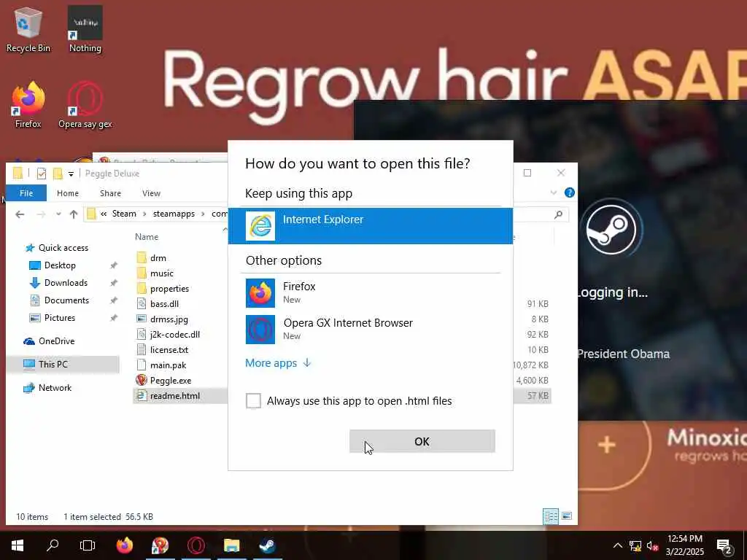
Task: Select drmss.jpg file
Action: (169, 319)
